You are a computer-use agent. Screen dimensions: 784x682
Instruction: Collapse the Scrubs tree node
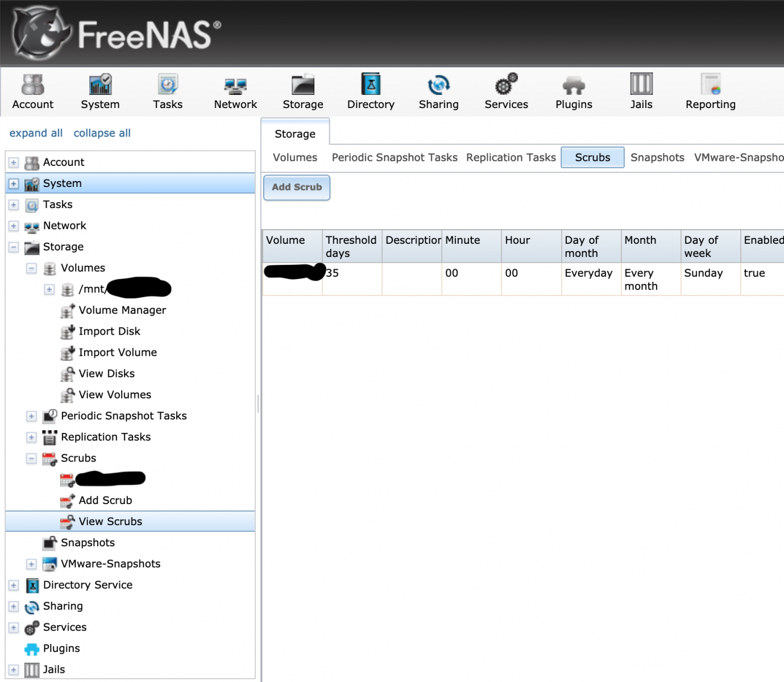(x=31, y=458)
